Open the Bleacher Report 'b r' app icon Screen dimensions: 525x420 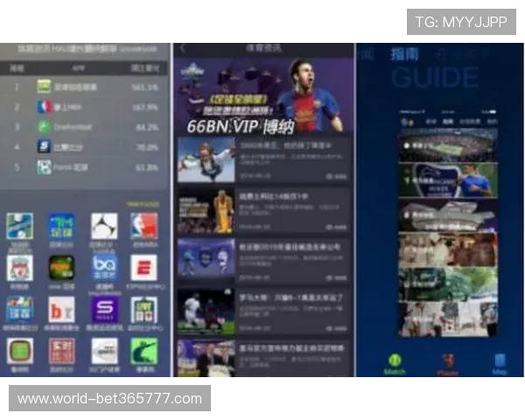[61, 310]
